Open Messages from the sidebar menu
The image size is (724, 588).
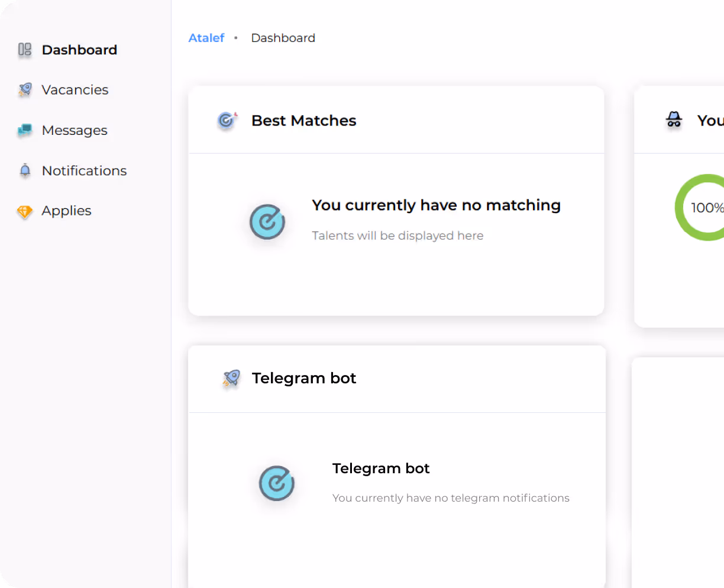[74, 130]
